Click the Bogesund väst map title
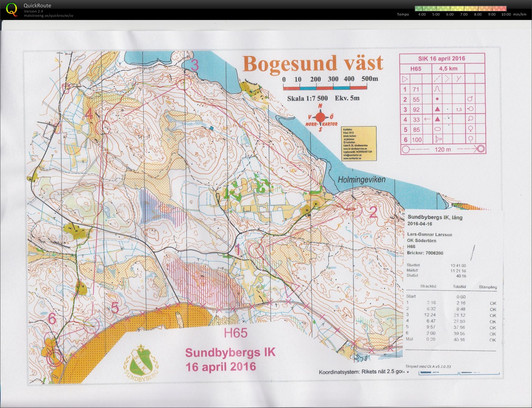 tap(313, 63)
